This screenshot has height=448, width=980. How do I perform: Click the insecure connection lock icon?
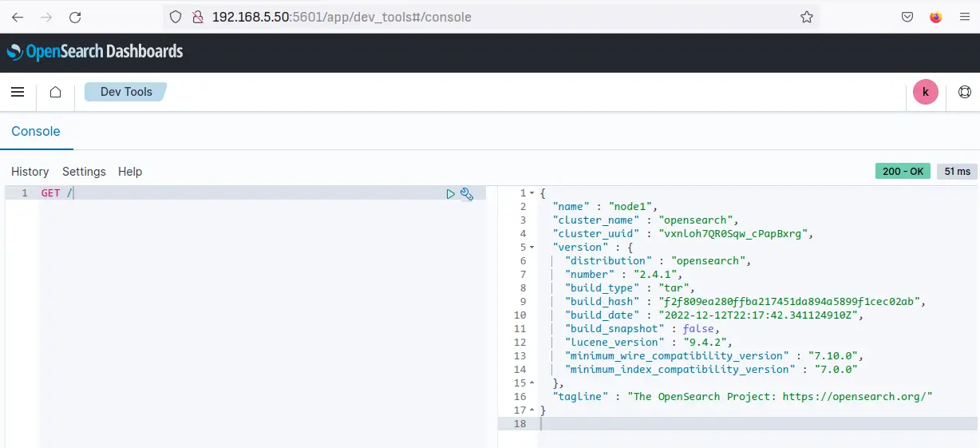coord(197,17)
